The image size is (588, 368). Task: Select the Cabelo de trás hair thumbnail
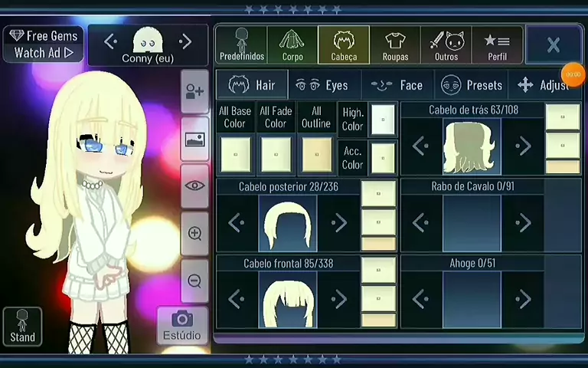click(471, 146)
